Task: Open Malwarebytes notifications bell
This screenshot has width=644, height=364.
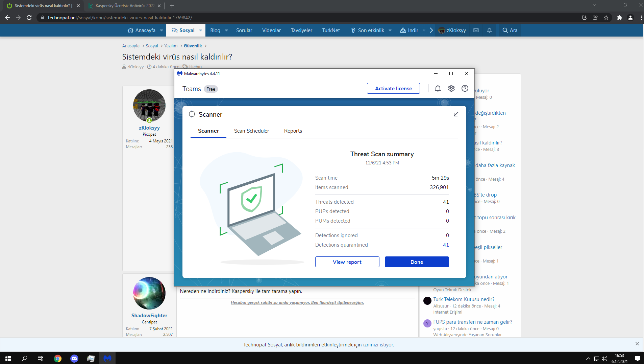Action: (x=438, y=89)
